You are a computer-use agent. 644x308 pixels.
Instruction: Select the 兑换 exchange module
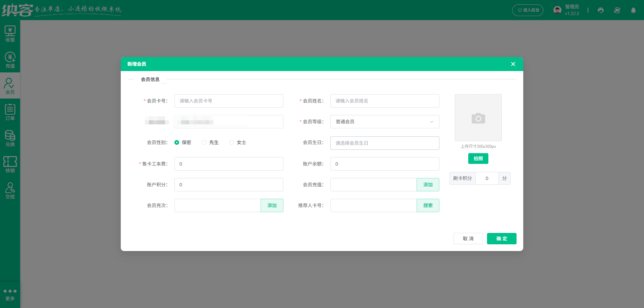tap(10, 137)
